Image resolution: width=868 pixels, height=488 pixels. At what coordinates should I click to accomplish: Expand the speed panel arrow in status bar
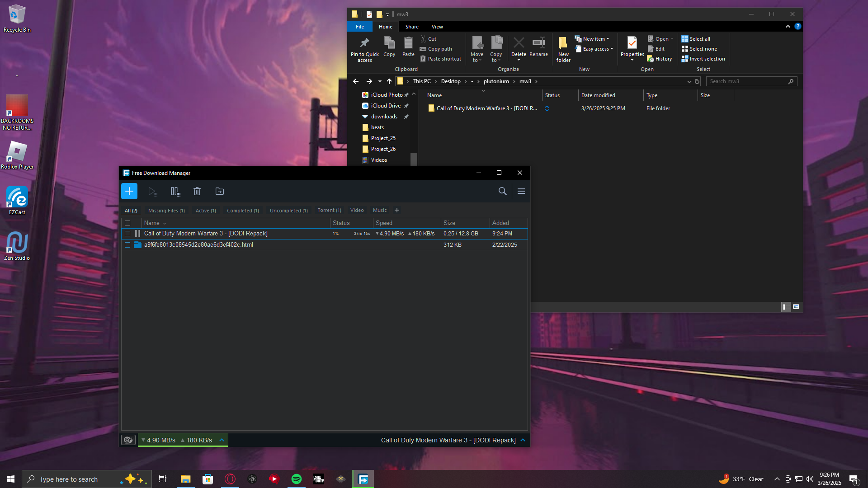tap(222, 440)
